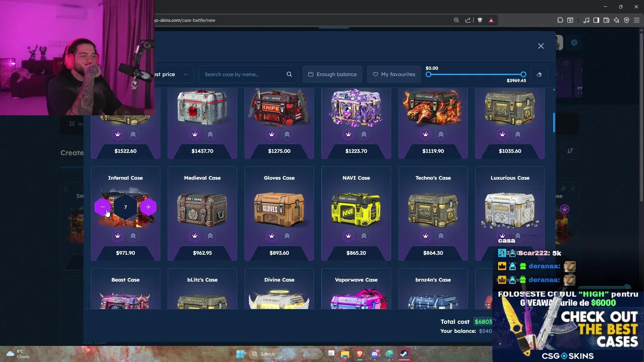The image size is (644, 362).
Task: Open the Brave Shields lion icon
Action: (479, 20)
